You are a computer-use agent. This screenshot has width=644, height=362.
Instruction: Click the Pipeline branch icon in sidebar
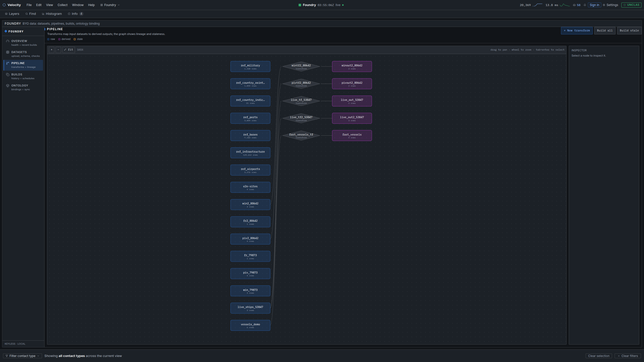tap(8, 63)
